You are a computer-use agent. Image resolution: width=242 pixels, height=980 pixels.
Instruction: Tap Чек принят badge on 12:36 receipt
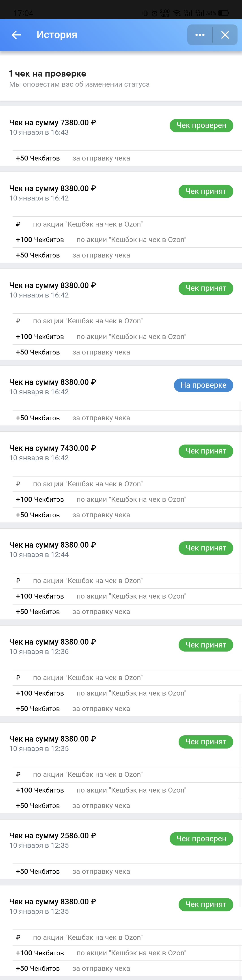[205, 645]
